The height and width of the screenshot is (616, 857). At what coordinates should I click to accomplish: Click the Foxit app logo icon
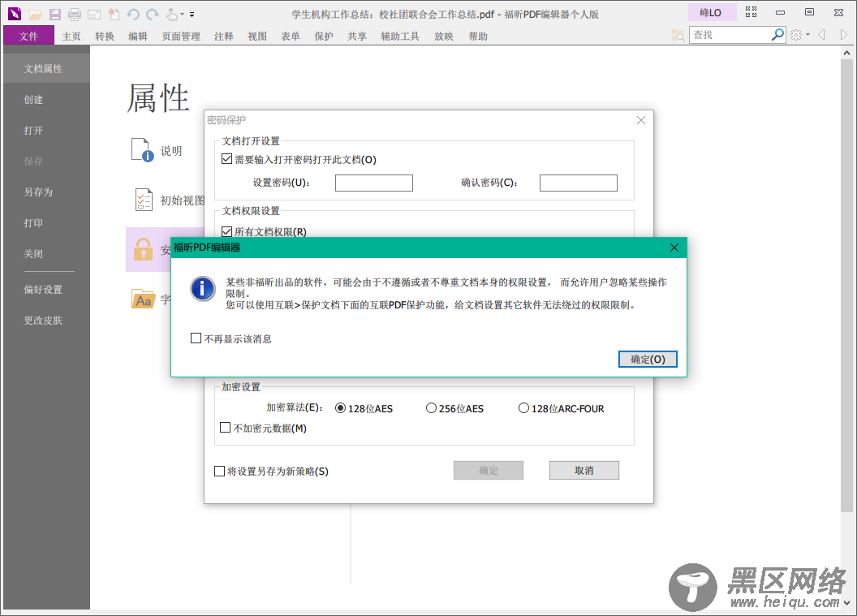click(x=15, y=14)
